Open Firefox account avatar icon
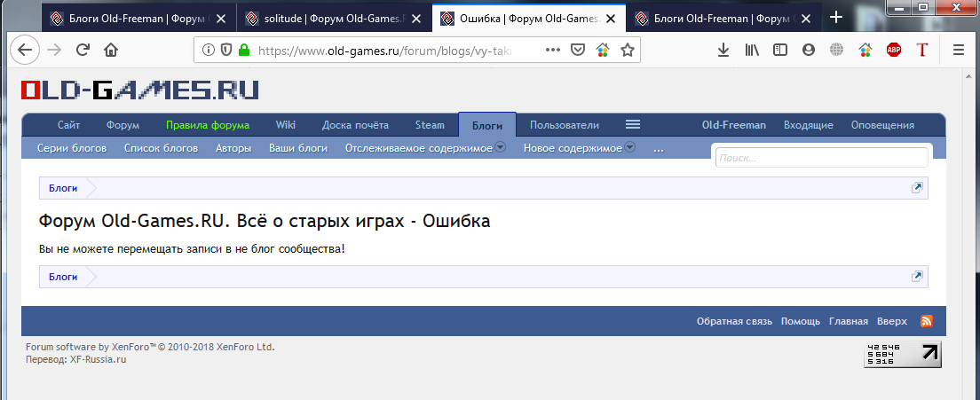The width and height of the screenshot is (980, 400). point(809,51)
